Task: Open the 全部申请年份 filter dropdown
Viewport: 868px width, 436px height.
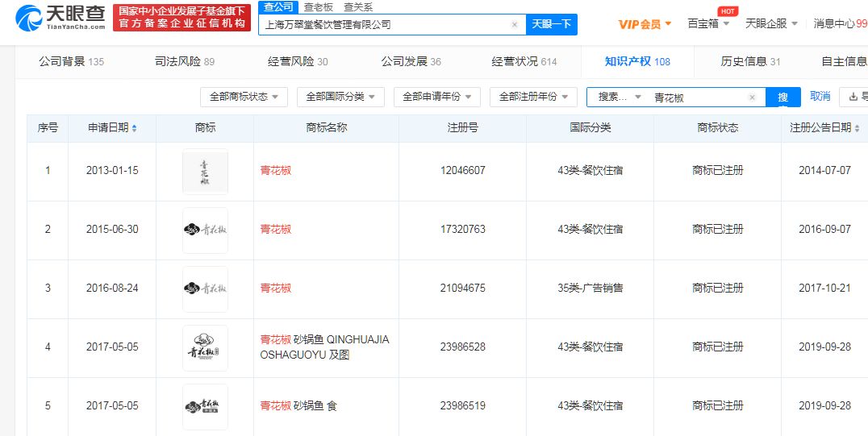Action: click(x=436, y=97)
